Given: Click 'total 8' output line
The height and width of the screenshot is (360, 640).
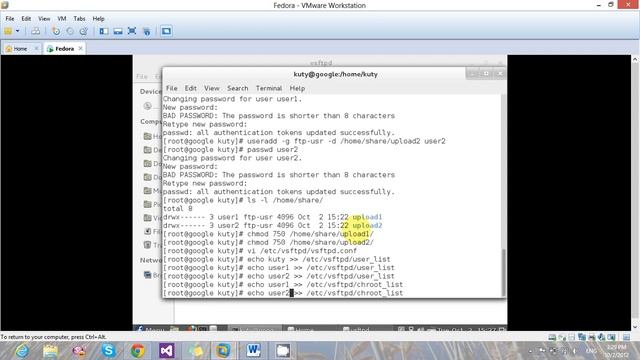Looking at the screenshot, I should click(x=178, y=209).
